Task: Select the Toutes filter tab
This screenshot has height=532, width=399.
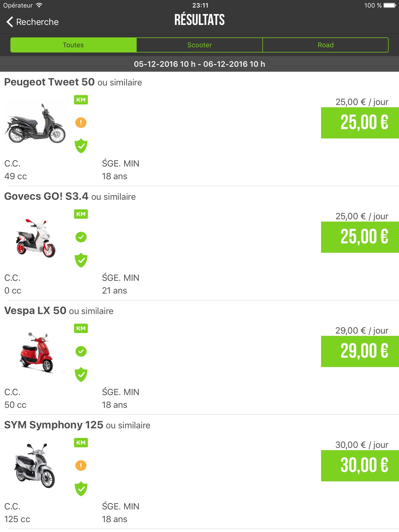Action: [x=73, y=45]
